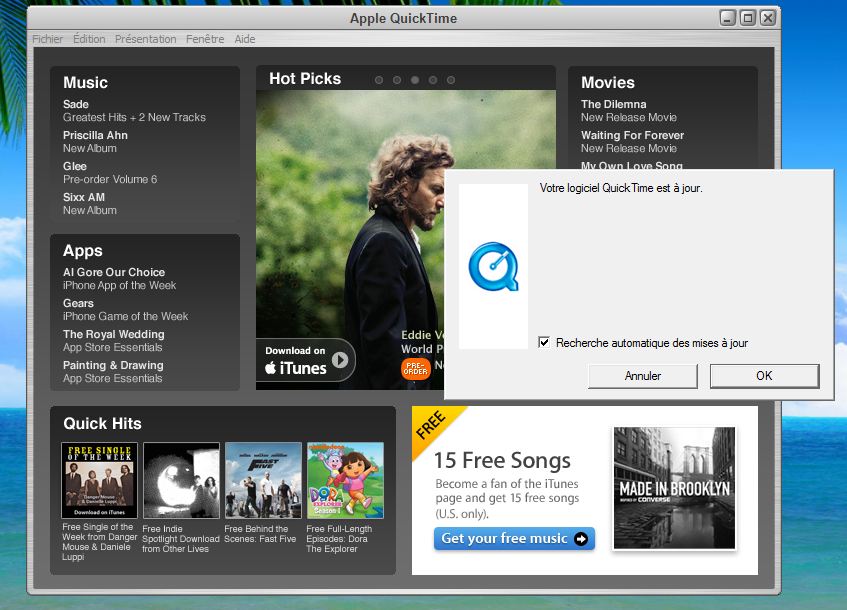Click the PRE-ORDER orange badge

415,368
